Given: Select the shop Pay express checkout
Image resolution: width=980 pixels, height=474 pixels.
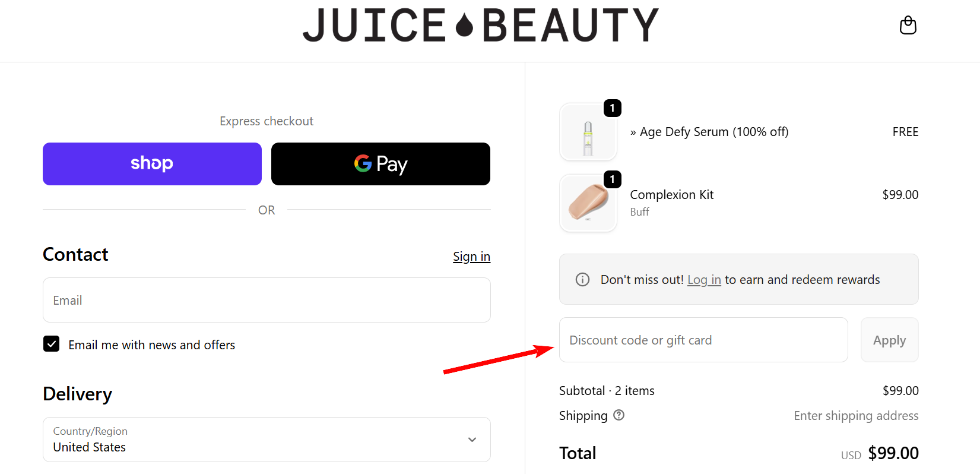Looking at the screenshot, I should click(152, 163).
